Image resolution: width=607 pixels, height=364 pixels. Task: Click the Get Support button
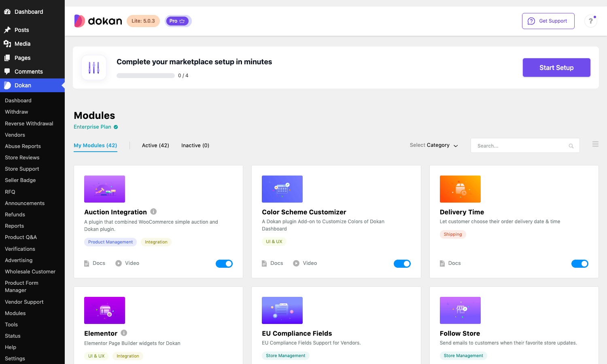548,21
